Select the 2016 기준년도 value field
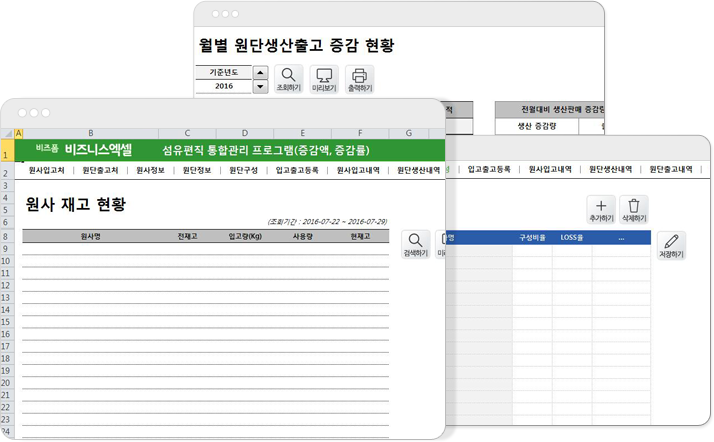714x442 pixels. pos(224,87)
